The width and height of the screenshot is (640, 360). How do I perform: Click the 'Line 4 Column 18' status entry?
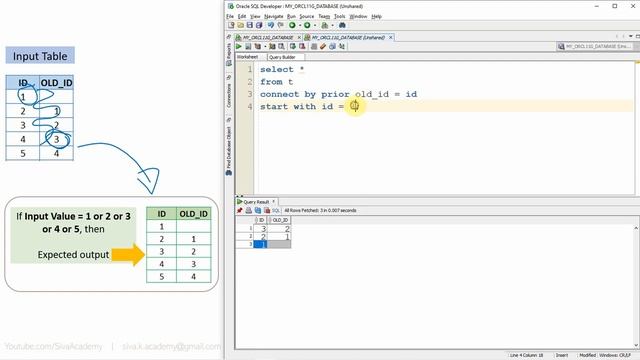pos(526,355)
